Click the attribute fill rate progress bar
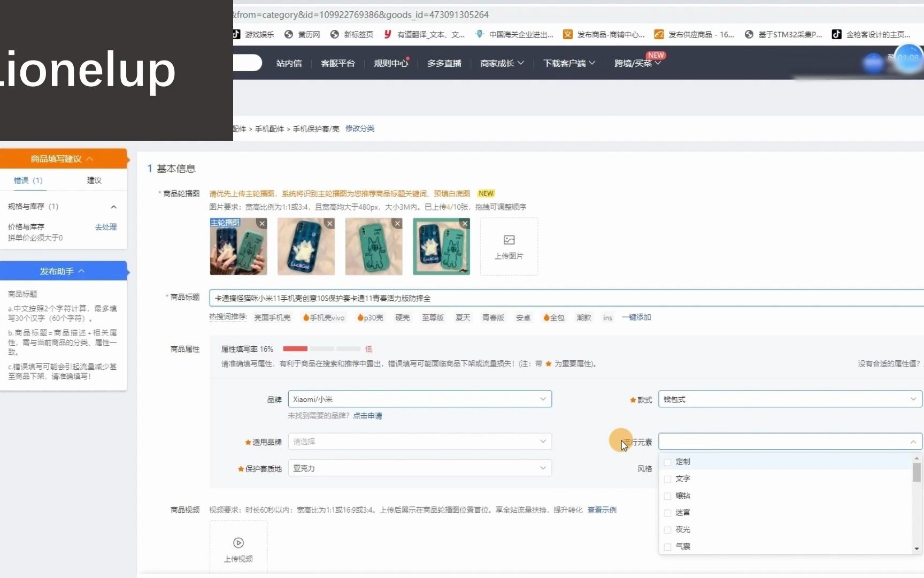Screen dimensions: 924x578 coord(321,349)
